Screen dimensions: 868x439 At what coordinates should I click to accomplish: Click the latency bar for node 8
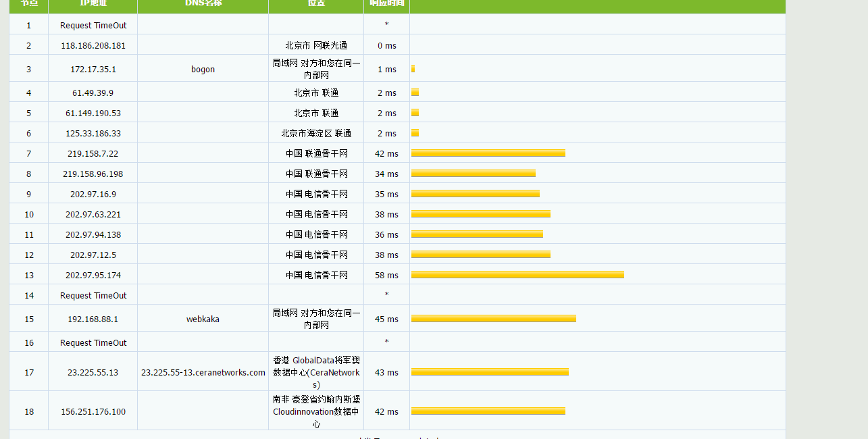point(474,174)
